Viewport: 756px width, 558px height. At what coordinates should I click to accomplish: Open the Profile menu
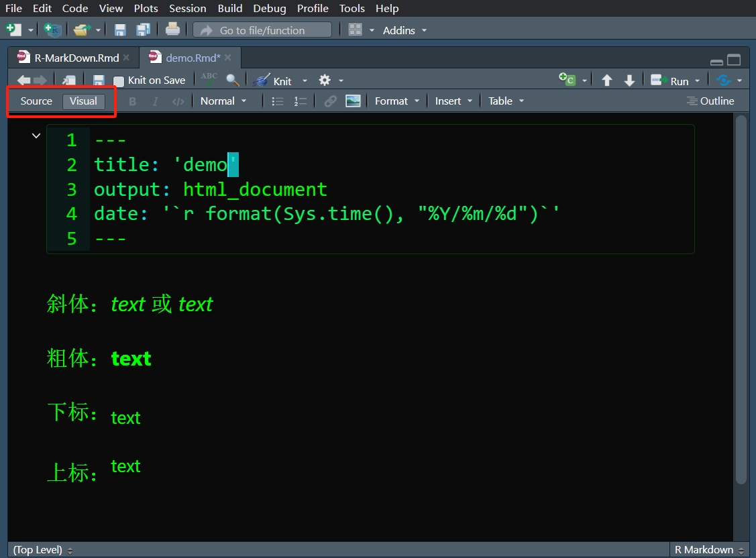coord(313,8)
